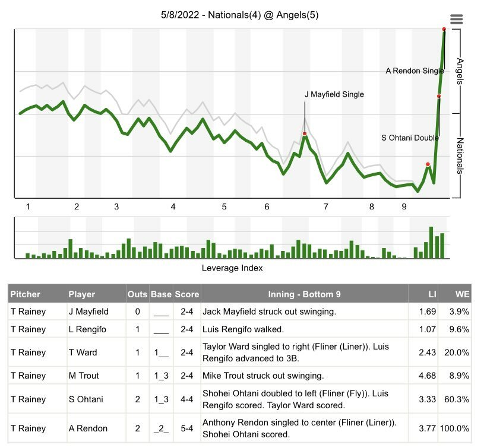Click the 'Taylor Ward singled to right' play

[296, 352]
